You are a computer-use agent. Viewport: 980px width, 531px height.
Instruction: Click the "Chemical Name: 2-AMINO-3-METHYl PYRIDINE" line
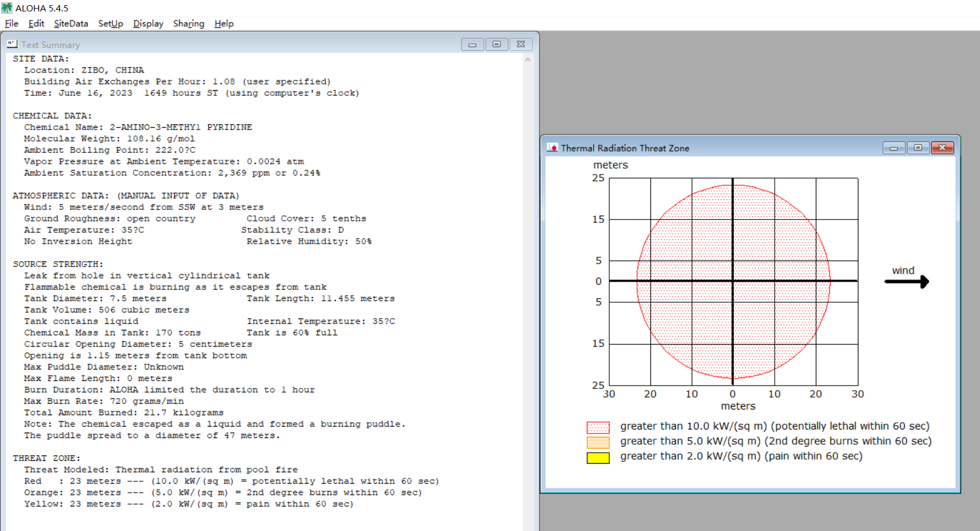(138, 127)
